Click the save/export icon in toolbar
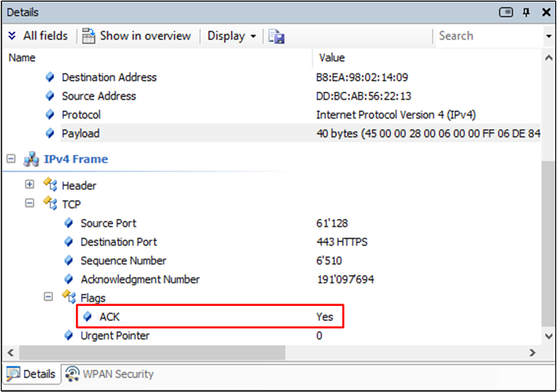This screenshot has width=557, height=392. point(277,36)
